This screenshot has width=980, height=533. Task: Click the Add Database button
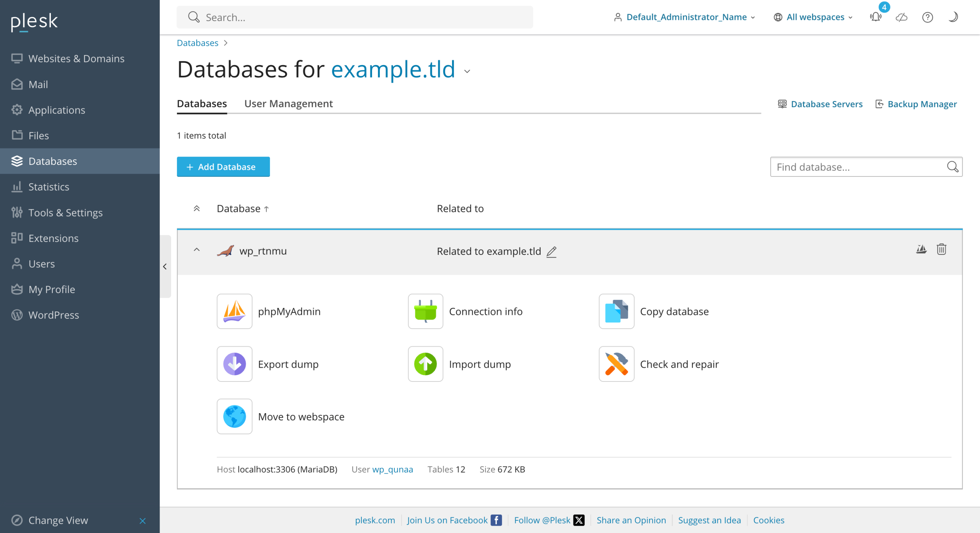(223, 167)
